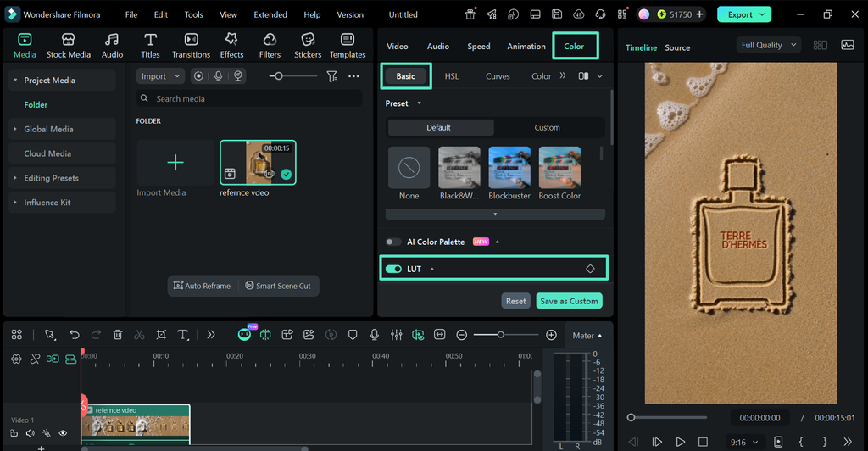Click the media filter funnel icon

pos(331,76)
